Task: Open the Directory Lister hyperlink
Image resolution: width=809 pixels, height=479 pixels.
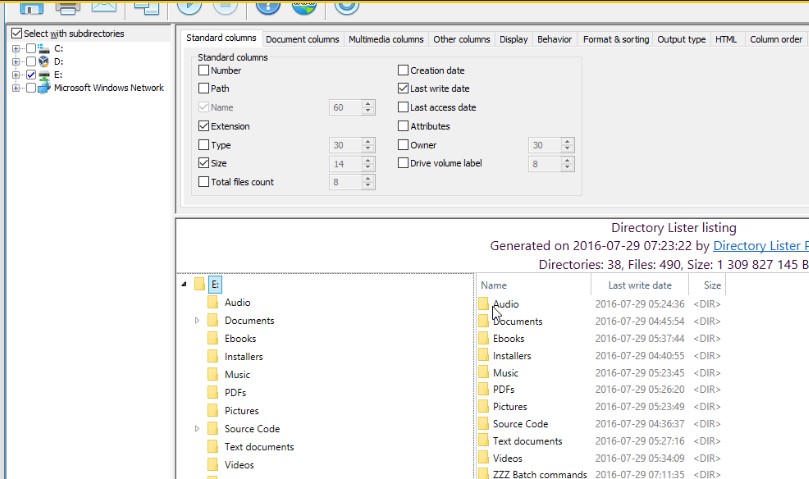Action: click(761, 246)
